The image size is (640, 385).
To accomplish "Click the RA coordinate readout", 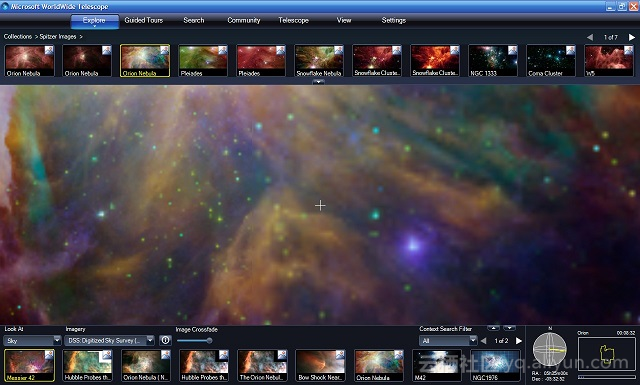I will pyautogui.click(x=550, y=373).
